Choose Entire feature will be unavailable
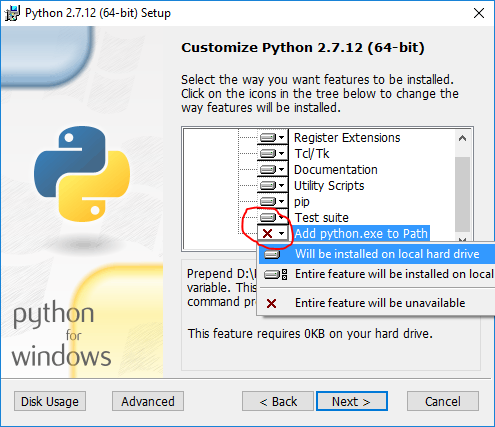Screen dimensions: 495x427 click(377, 303)
